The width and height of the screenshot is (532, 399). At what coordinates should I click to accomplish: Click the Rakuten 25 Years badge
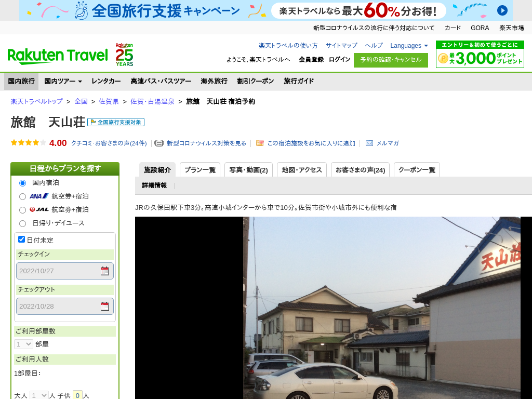124,55
